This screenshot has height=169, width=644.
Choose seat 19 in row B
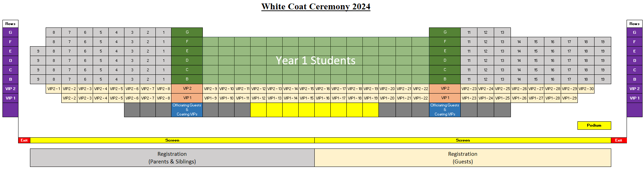603,79
